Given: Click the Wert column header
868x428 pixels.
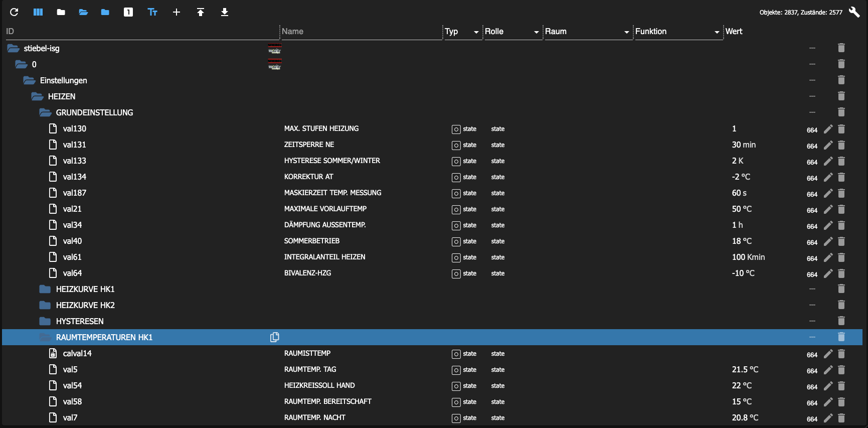Looking at the screenshot, I should (x=734, y=31).
